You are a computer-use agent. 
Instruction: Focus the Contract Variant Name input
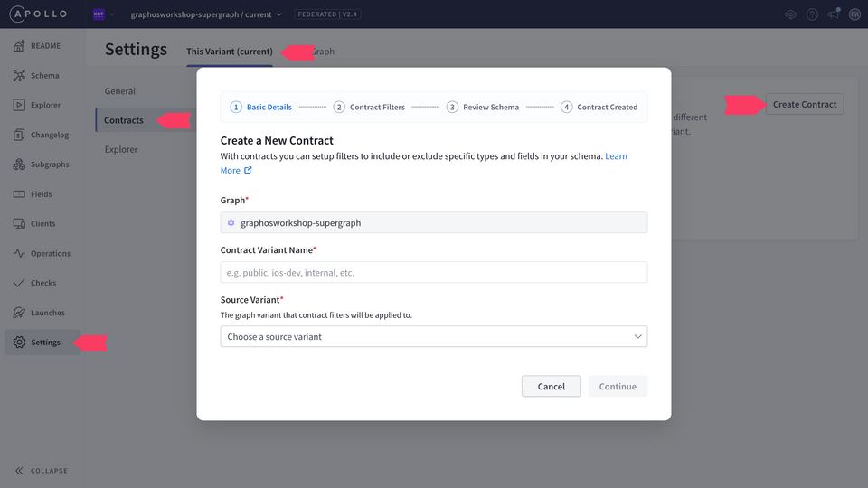click(x=433, y=272)
